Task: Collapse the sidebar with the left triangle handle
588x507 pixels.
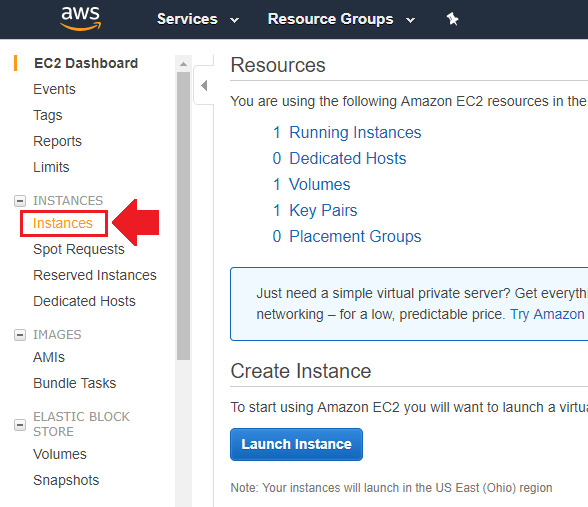Action: [x=204, y=86]
